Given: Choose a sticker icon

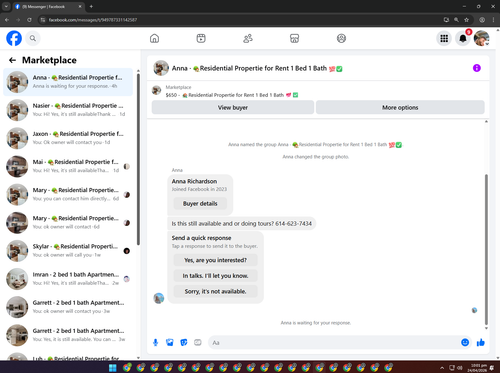Looking at the screenshot, I should pyautogui.click(x=184, y=342).
